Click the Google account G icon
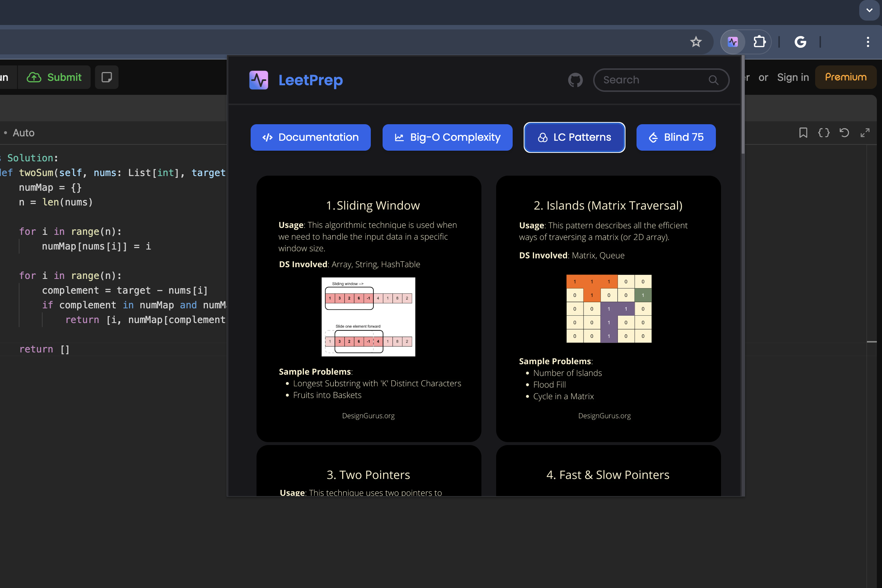Viewport: 882px width, 588px height. point(800,42)
